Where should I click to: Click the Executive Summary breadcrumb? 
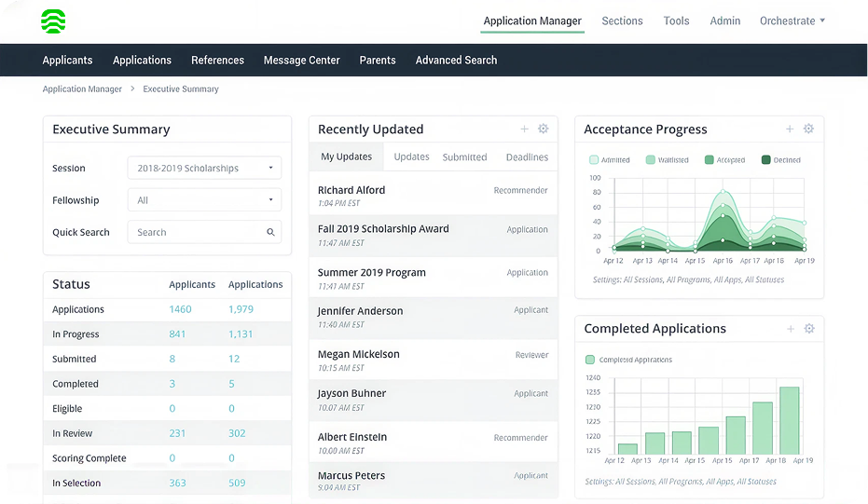point(181,89)
